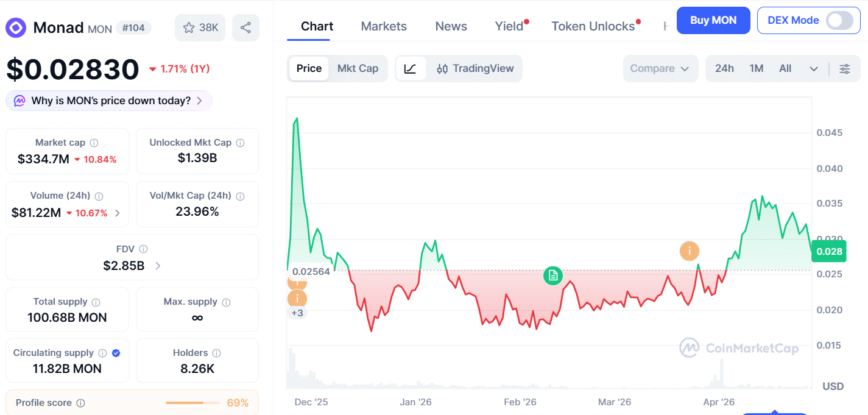Screen dimensions: 868x415
Task: Toggle DEX Mode switch
Action: (839, 20)
